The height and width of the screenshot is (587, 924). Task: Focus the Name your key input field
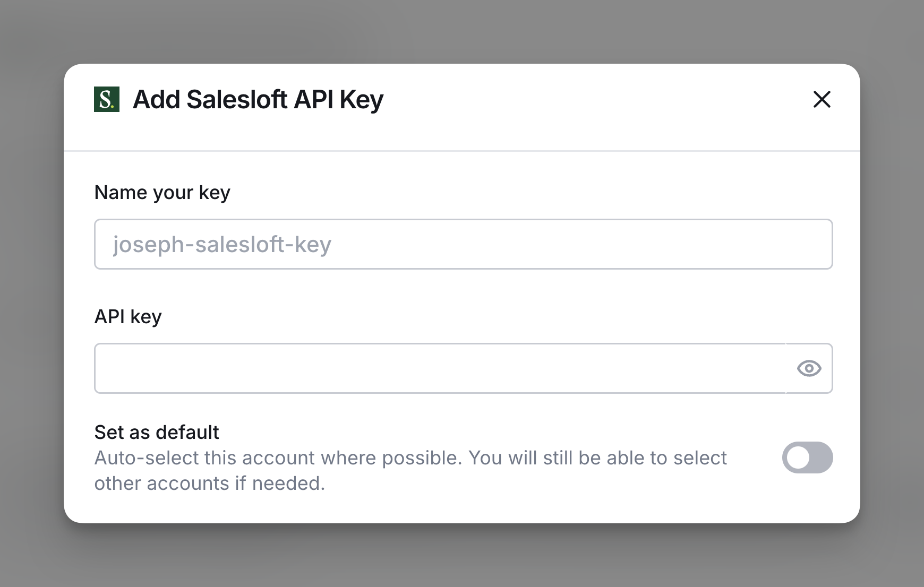pos(463,244)
